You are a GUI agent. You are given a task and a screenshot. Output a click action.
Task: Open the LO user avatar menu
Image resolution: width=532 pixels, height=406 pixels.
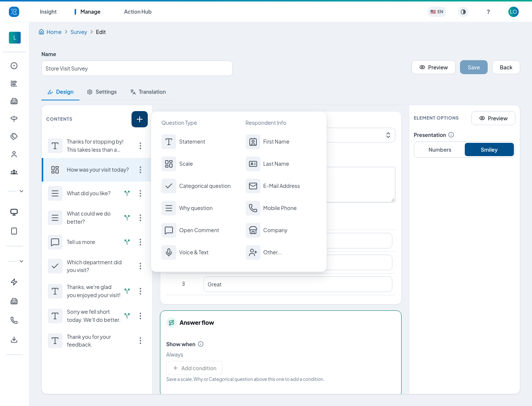click(514, 12)
